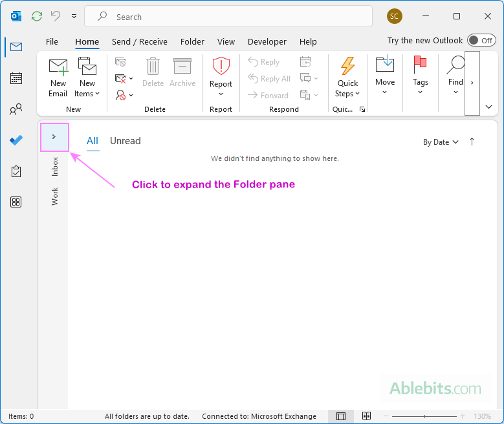The width and height of the screenshot is (504, 424).
Task: Switch to Reading view in status bar
Action: 366,416
